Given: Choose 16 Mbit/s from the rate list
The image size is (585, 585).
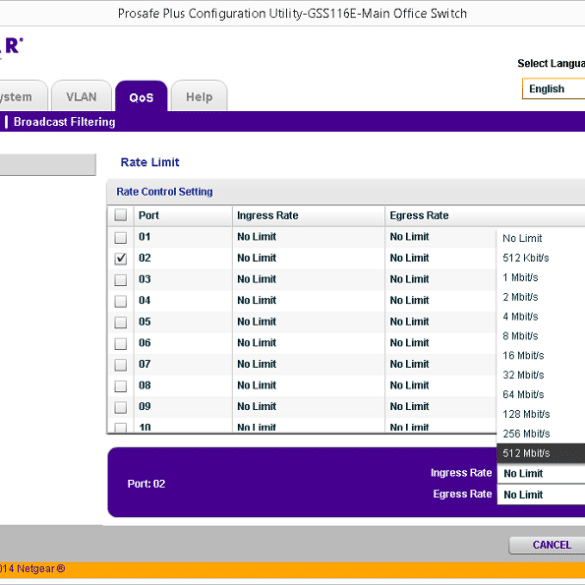Looking at the screenshot, I should [x=541, y=356].
